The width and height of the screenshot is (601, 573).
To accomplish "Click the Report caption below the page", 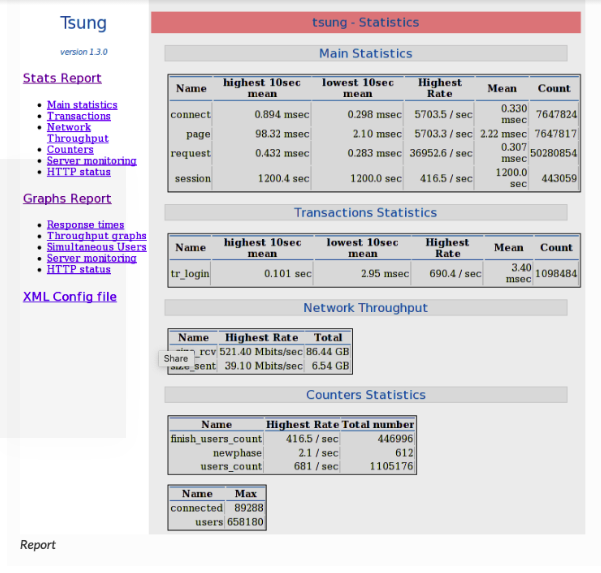I will (x=38, y=545).
